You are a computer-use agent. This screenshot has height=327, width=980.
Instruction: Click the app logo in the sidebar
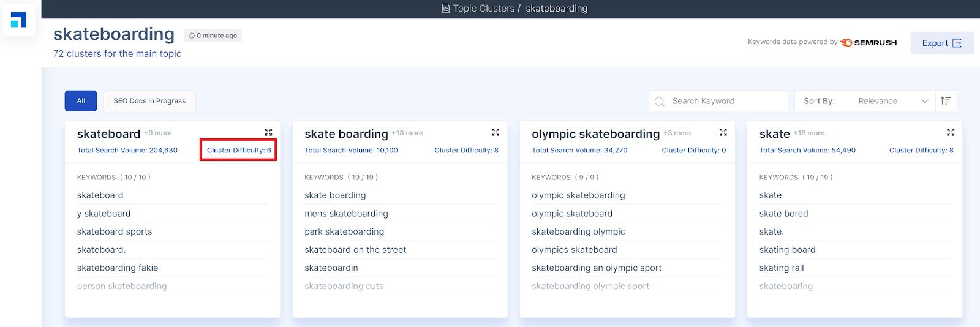19,20
